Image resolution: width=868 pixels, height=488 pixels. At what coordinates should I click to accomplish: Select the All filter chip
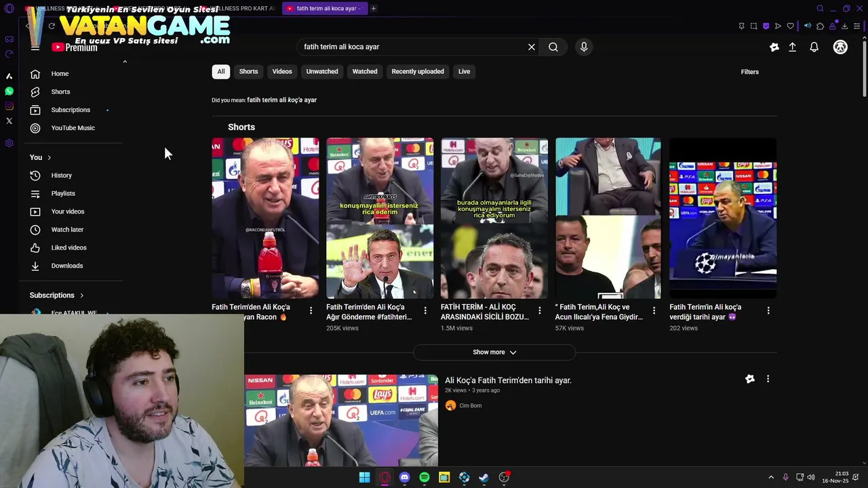pos(220,71)
